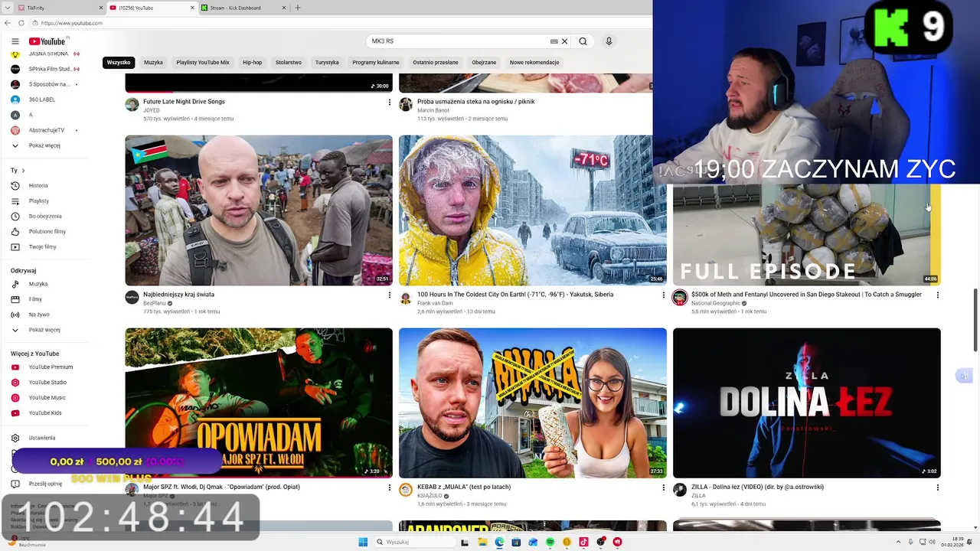Switch to Stream - Kick Dashboard tab

point(243,8)
